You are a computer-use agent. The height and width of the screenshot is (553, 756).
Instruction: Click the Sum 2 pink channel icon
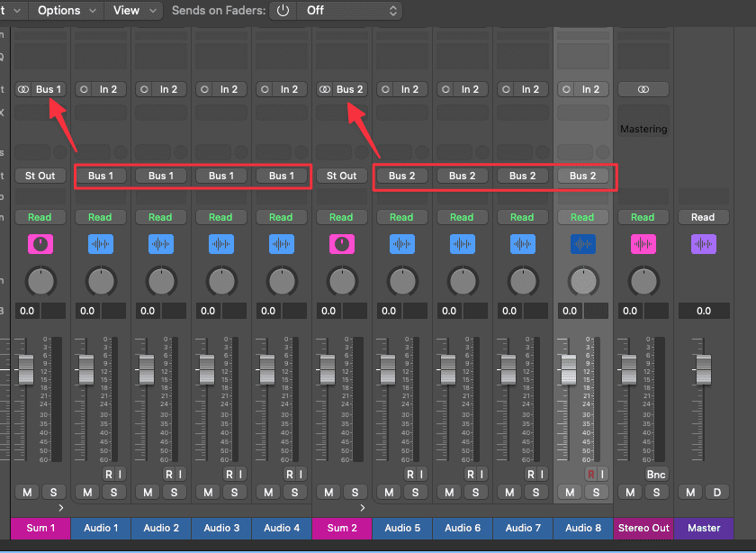tap(341, 244)
